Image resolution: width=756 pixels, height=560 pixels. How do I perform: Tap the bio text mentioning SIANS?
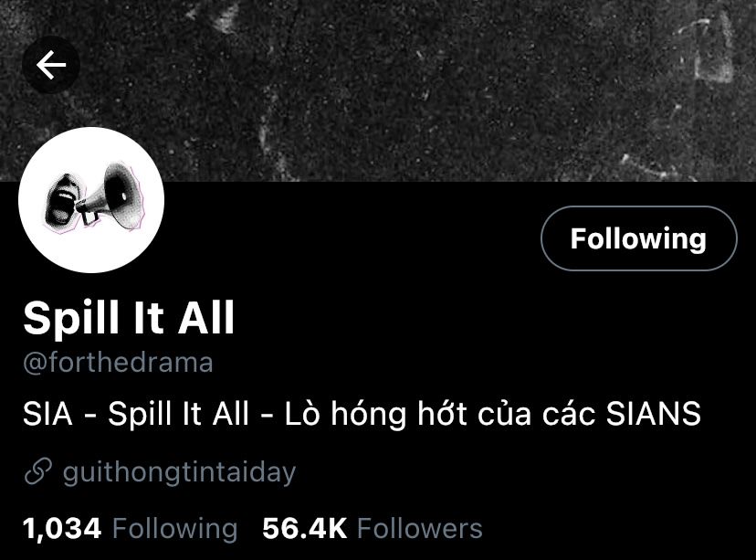tap(362, 414)
